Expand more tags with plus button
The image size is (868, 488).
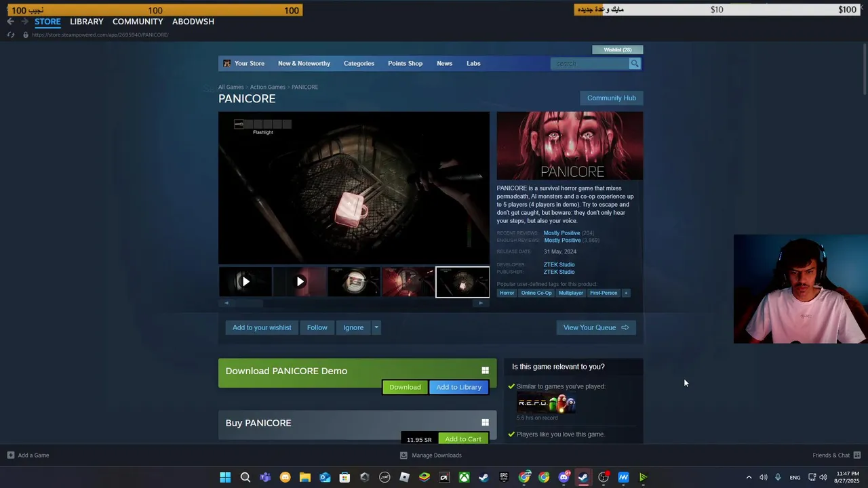[x=626, y=293]
